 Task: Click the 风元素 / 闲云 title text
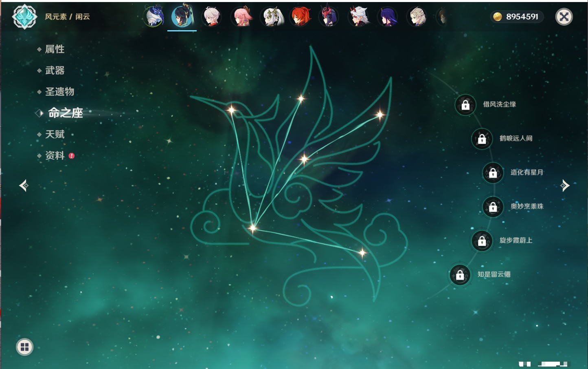(67, 17)
